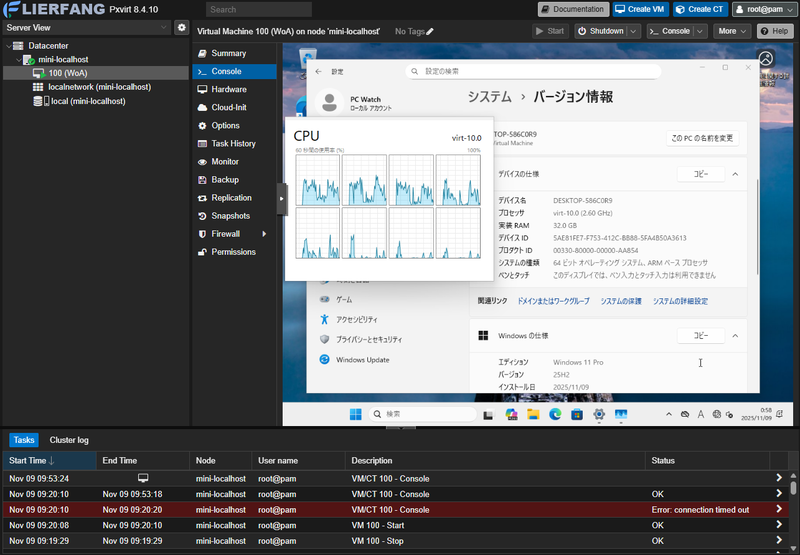Screen dimensions: 800x555
Task: Expand the Firewall submenu arrow
Action: pyautogui.click(x=264, y=234)
